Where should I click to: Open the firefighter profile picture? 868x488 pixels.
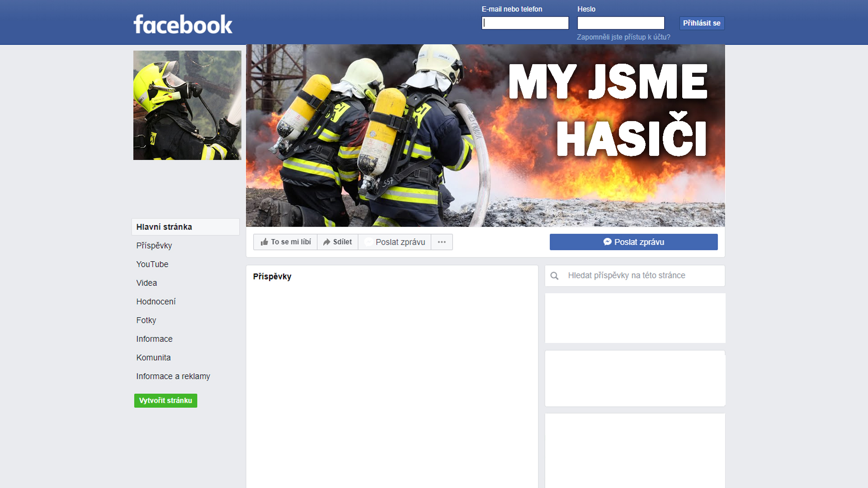click(187, 105)
